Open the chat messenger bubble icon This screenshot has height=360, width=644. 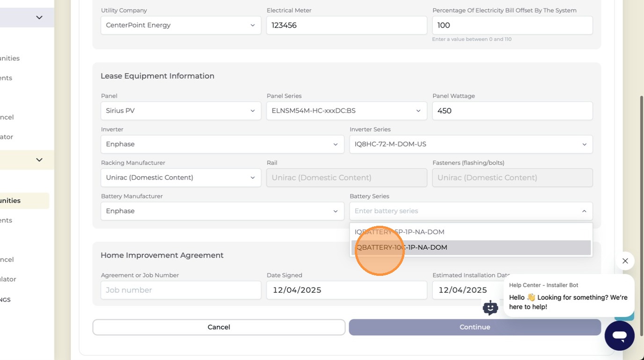[x=619, y=335]
